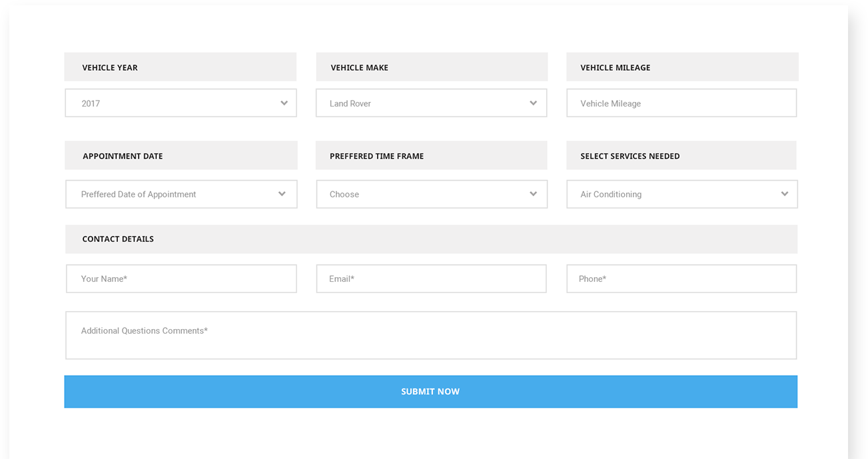Open the Air Conditioning services dropdown
This screenshot has width=868, height=459.
[673, 194]
